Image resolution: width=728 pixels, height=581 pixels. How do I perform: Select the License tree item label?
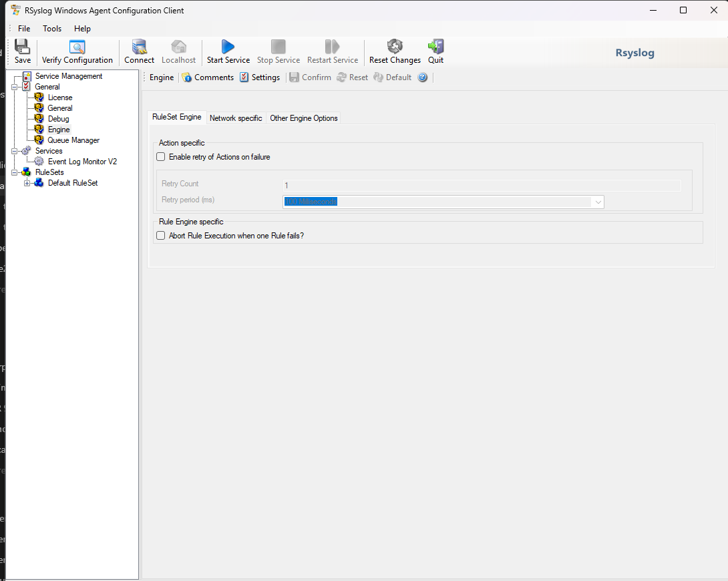pos(60,98)
